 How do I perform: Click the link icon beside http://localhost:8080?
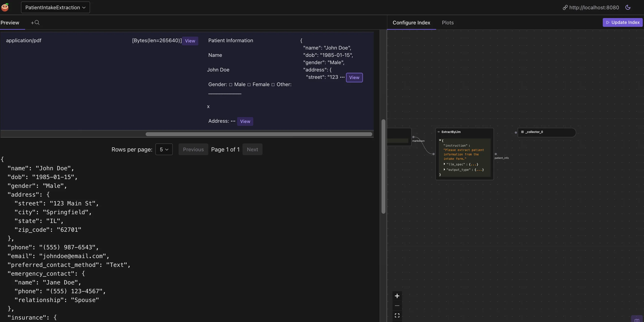[565, 7]
